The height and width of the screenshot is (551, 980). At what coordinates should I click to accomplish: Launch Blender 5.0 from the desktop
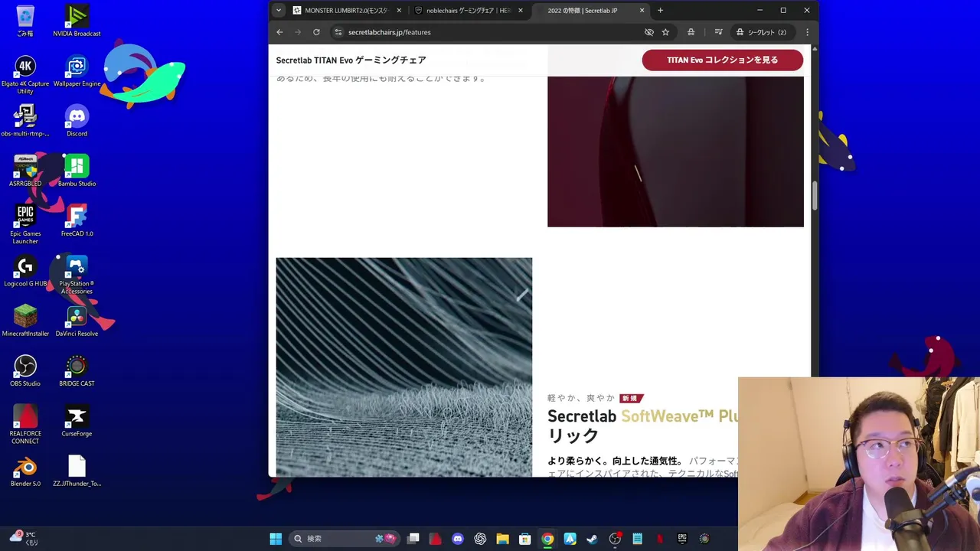25,471
